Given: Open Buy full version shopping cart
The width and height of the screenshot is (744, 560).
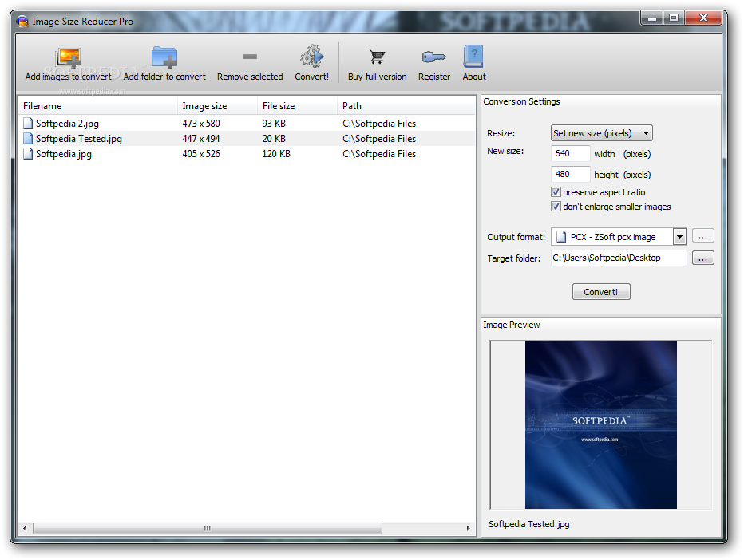Looking at the screenshot, I should (x=378, y=57).
